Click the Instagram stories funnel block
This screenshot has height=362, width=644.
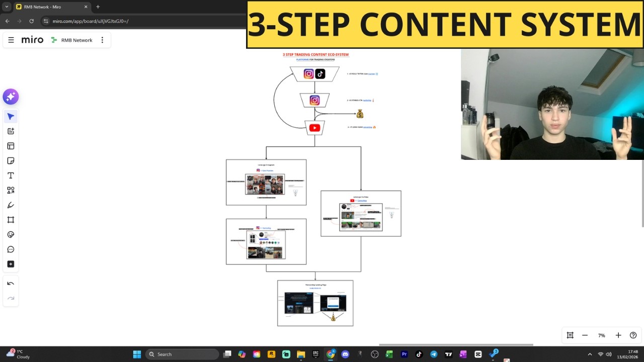coord(314,101)
